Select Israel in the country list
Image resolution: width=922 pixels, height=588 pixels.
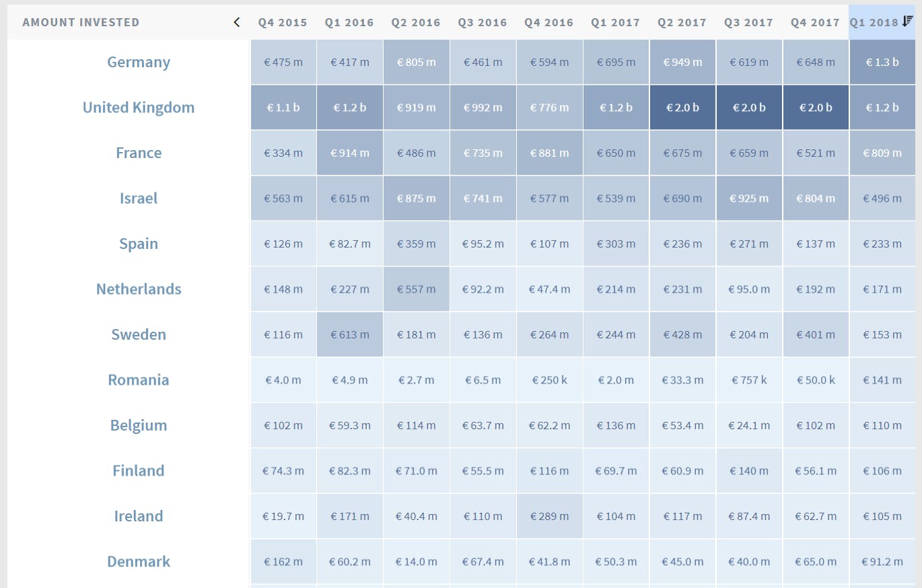click(138, 198)
